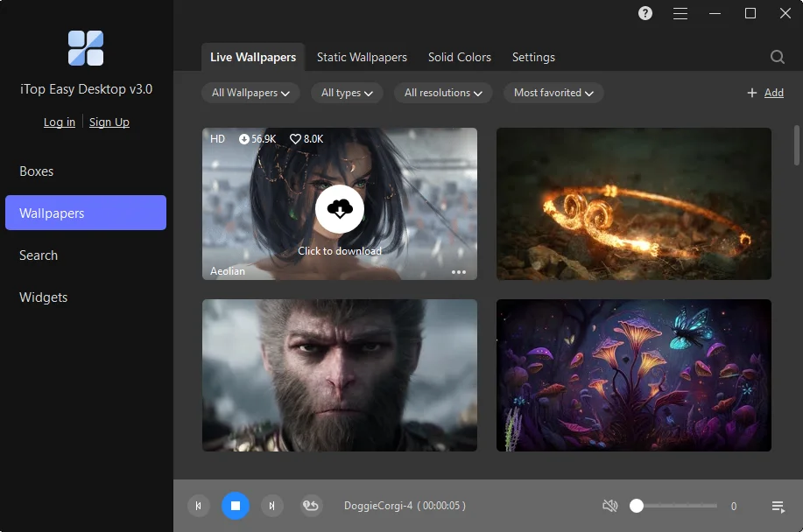The width and height of the screenshot is (803, 532).
Task: Click the Aeolian wallpaper title
Action: [x=228, y=271]
